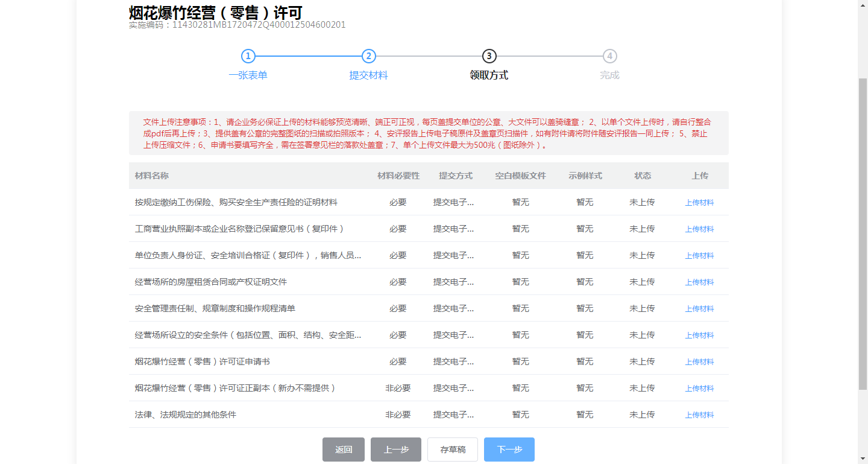Upload material for 许可证申请书 row
Viewport: 868px width, 464px height.
699,362
